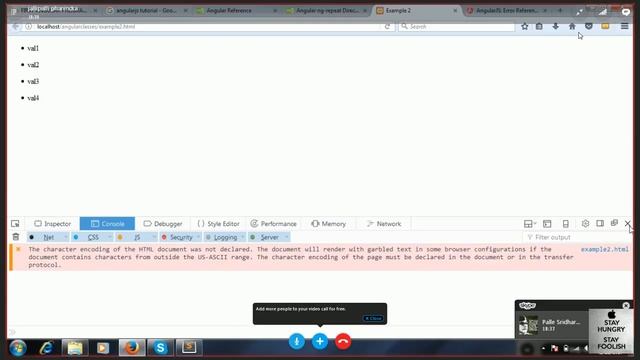Add people with the plus call button
Viewport: 640px width, 360px height.
point(320,341)
